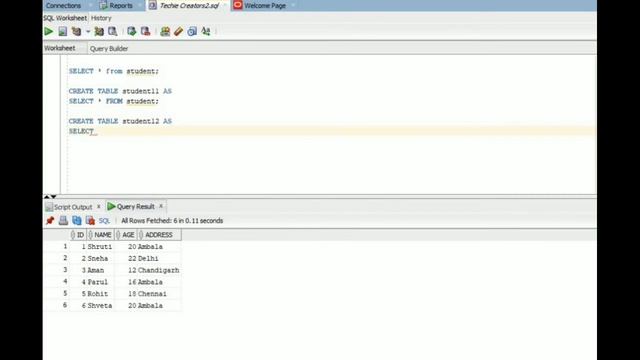640x360 pixels.
Task: Select the 'Sneha' name cell
Action: coord(100,258)
